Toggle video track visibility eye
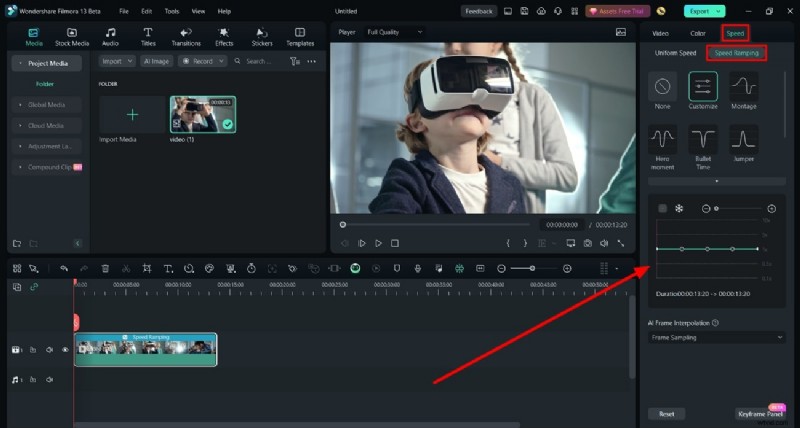 tap(65, 350)
